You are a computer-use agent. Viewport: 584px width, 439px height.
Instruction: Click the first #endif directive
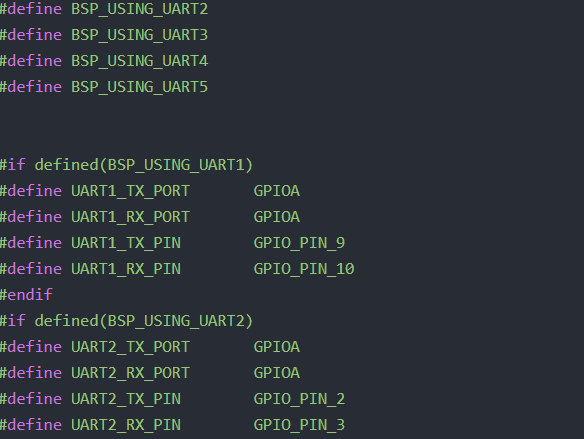pos(26,295)
